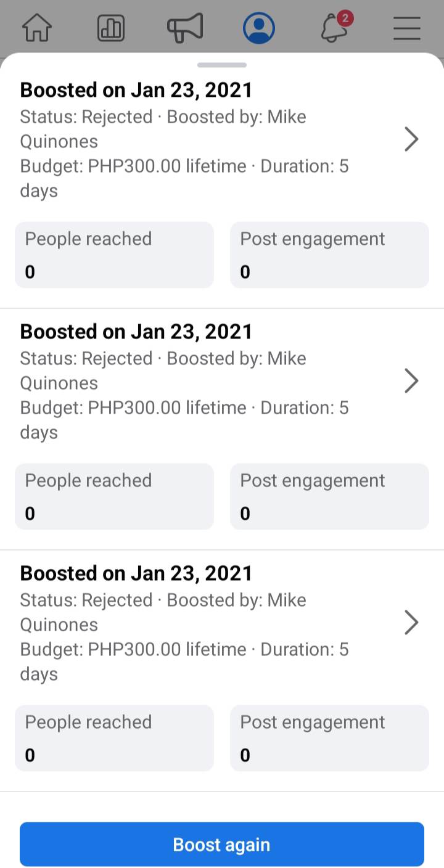Select third boost's Post engagement card
The height and width of the screenshot is (868, 444).
(x=329, y=738)
